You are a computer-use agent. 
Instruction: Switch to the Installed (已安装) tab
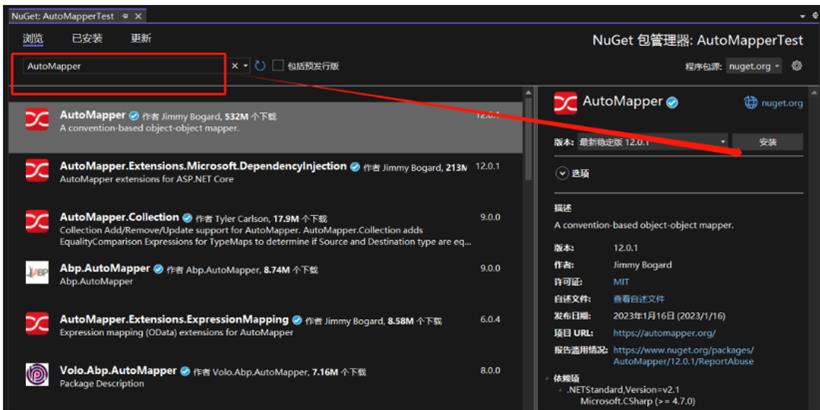point(87,39)
